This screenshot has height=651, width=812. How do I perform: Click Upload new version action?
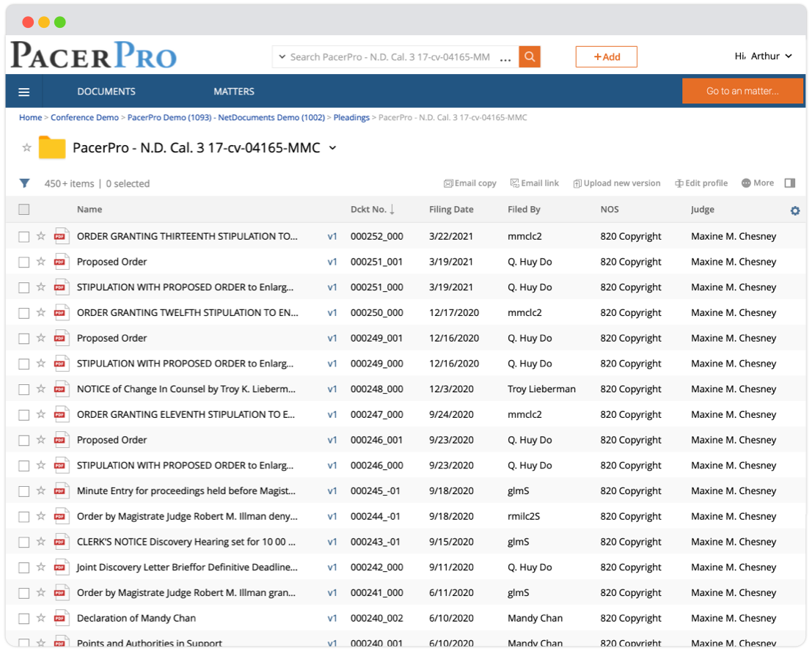pos(617,183)
